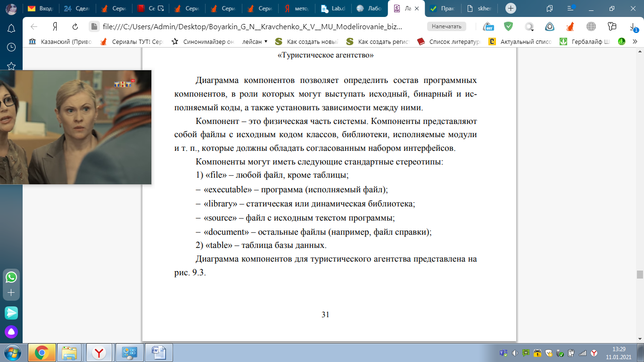The width and height of the screenshot is (644, 362).
Task: Open notifications bell in sidebar
Action: (11, 29)
